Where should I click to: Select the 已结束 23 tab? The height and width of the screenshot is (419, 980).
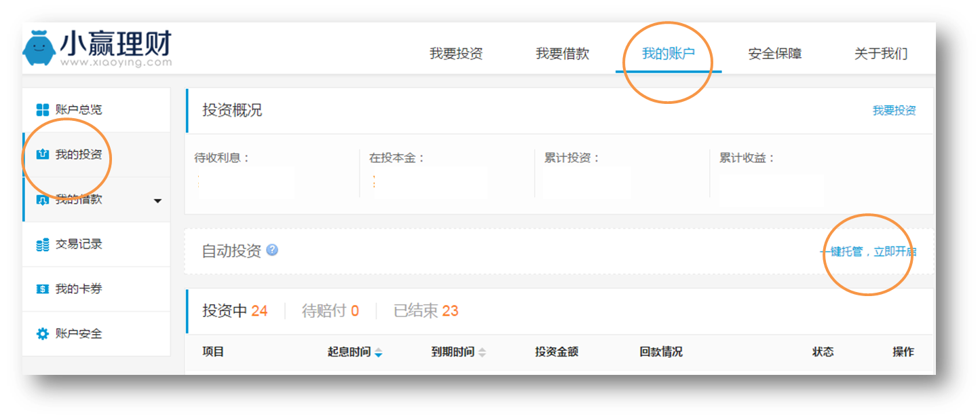426,311
